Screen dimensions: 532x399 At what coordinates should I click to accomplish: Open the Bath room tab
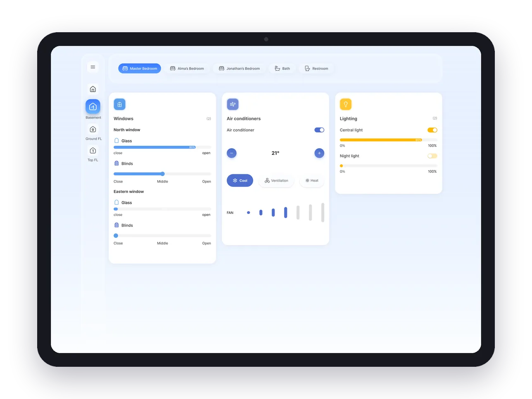point(283,69)
